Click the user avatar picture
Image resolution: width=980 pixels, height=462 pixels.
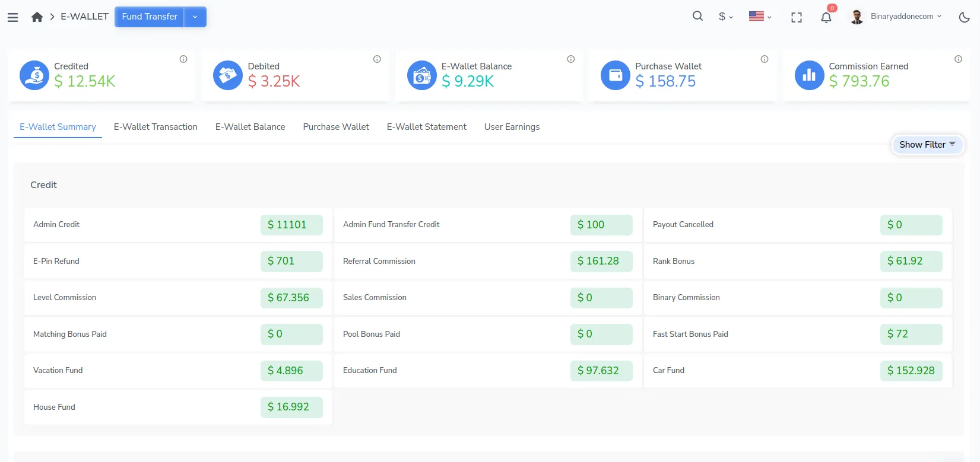[x=857, y=17]
